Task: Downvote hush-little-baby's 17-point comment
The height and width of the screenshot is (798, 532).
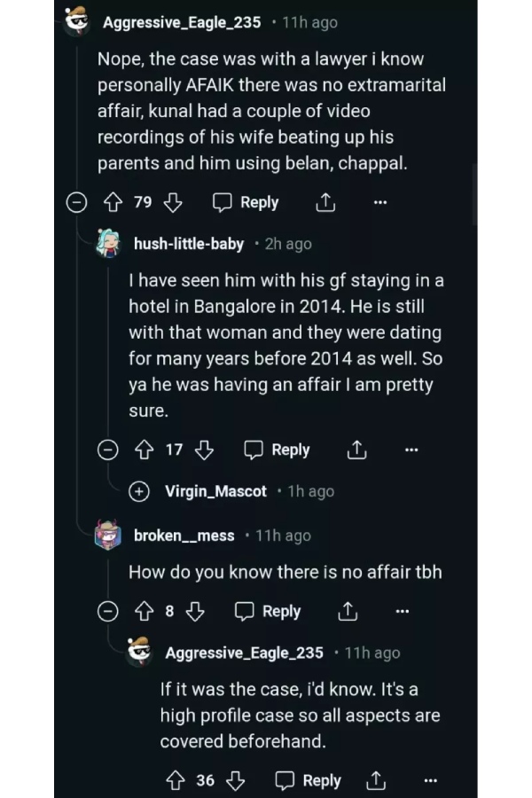Action: pos(204,450)
